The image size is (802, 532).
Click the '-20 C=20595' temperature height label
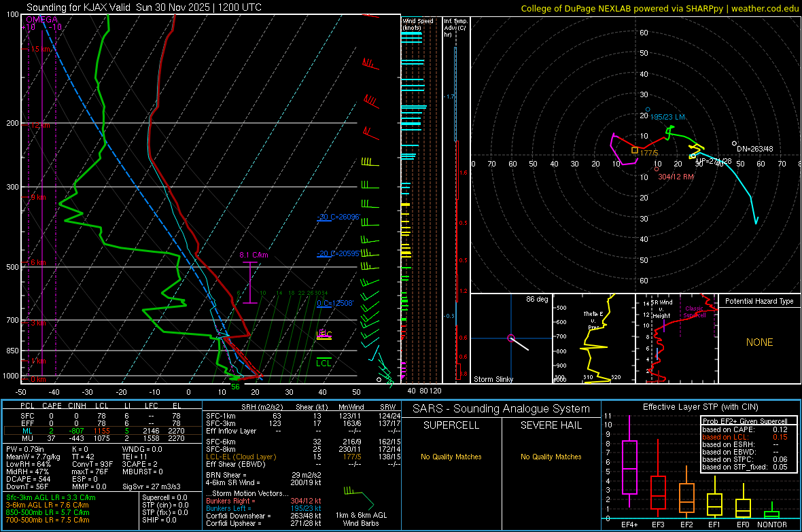pyautogui.click(x=338, y=253)
